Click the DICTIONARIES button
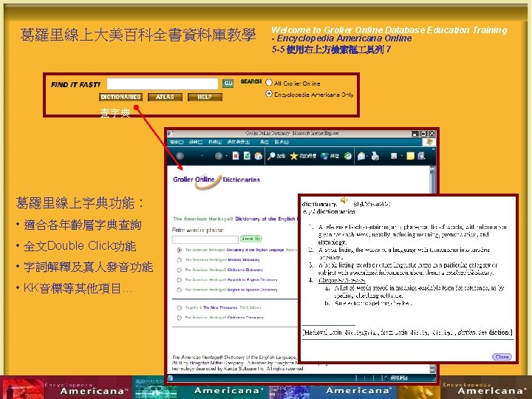This screenshot has height=399, width=532. click(120, 97)
